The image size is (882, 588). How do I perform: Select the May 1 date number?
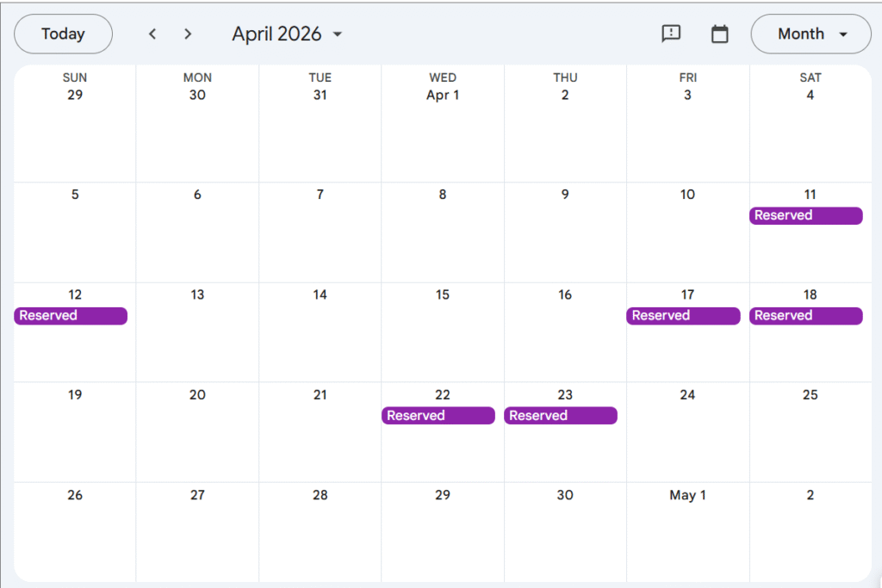pyautogui.click(x=687, y=495)
